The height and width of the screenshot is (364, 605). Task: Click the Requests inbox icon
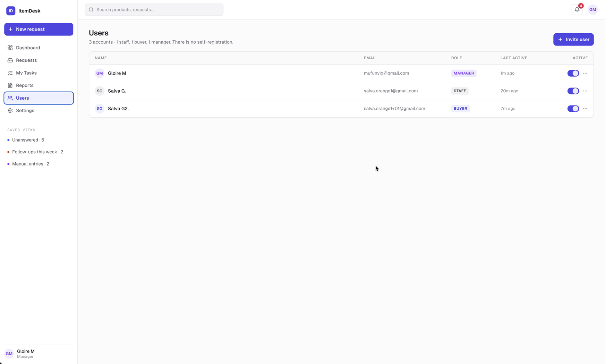pyautogui.click(x=10, y=60)
